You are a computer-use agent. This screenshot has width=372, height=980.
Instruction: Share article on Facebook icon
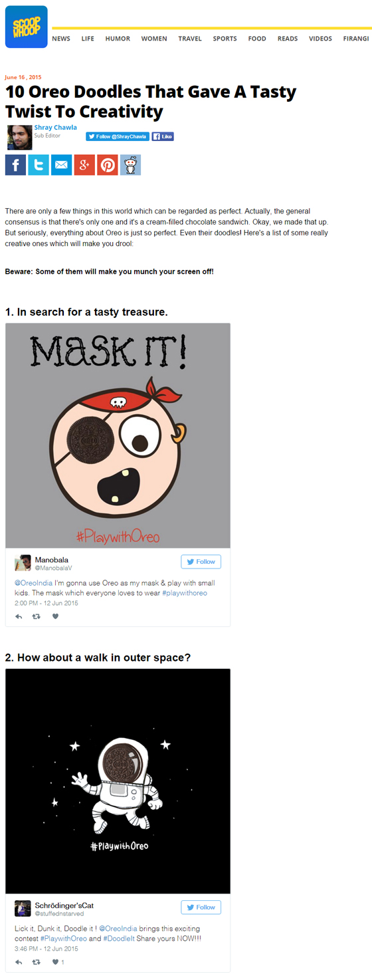pyautogui.click(x=15, y=165)
